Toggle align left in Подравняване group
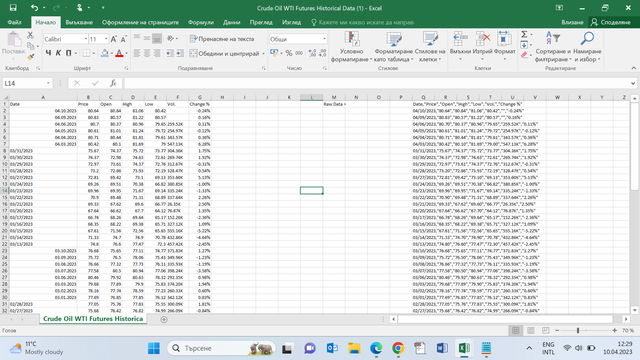The height and width of the screenshot is (360, 640). click(137, 53)
